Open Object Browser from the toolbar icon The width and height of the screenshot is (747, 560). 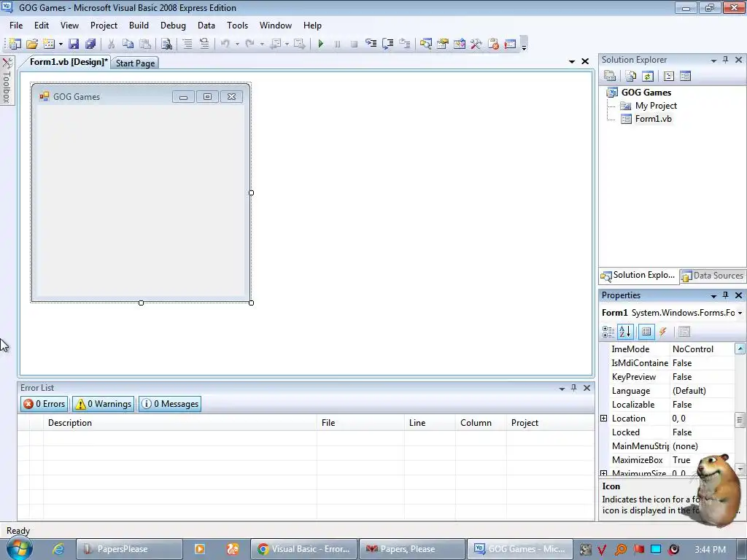460,44
